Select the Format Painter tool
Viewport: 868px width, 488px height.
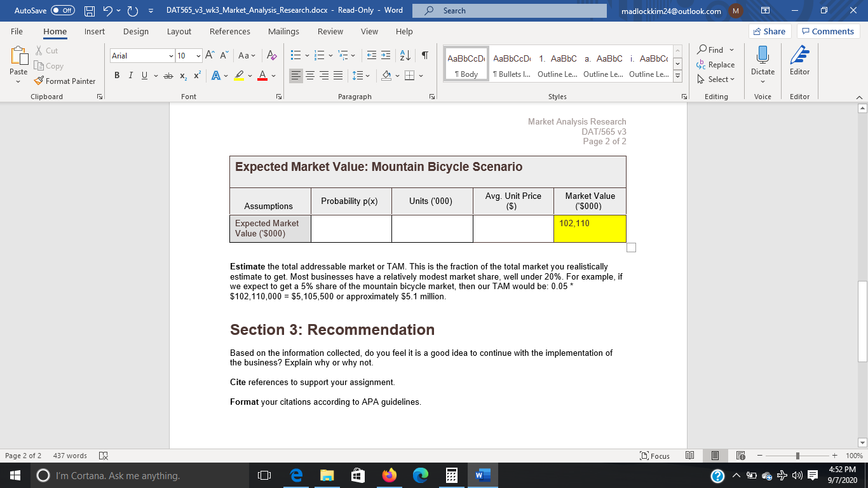(x=65, y=81)
